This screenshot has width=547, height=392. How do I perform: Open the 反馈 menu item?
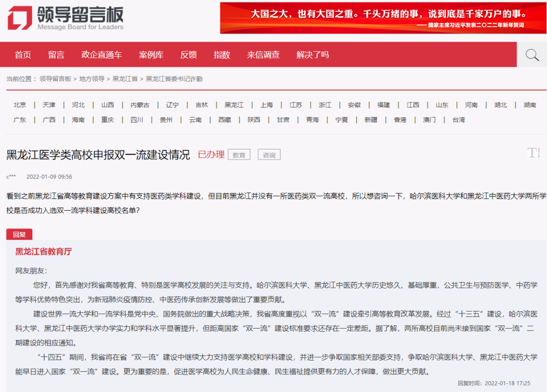[188, 55]
